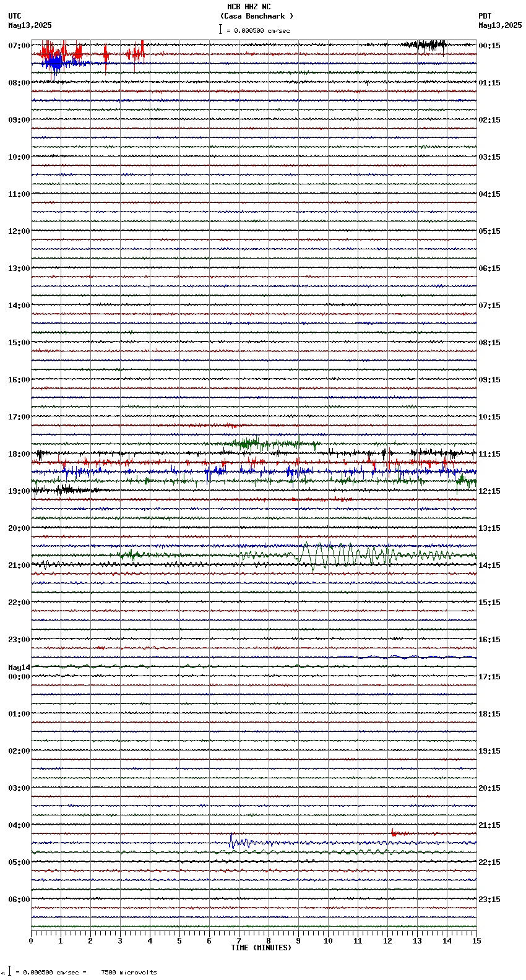Image resolution: width=526 pixels, height=980 pixels.
Task: Click the 10 minute tick label
Action: (328, 941)
